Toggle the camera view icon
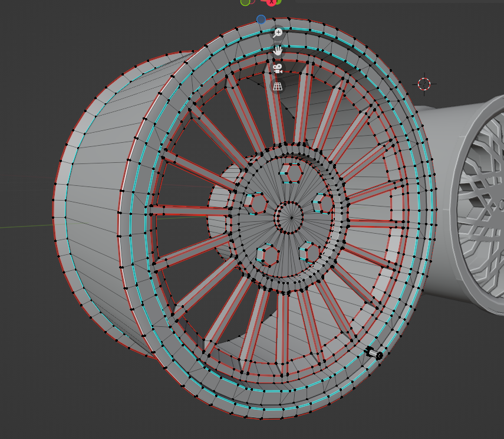Viewport: 504px width, 439px height. pos(278,68)
